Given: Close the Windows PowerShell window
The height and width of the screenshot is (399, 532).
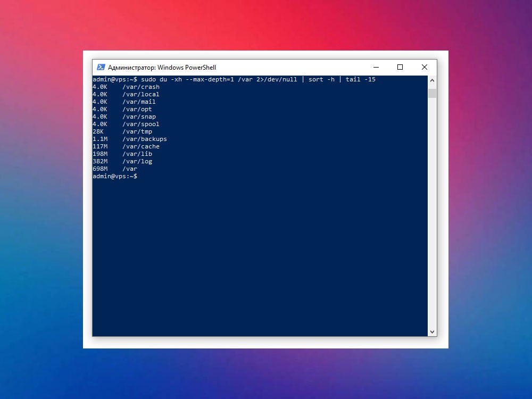Looking at the screenshot, I should pos(425,67).
